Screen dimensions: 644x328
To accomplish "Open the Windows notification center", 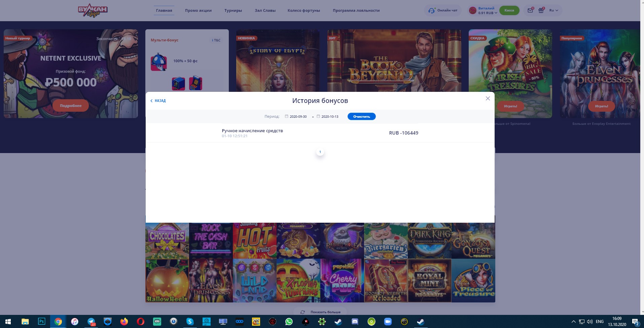I will coord(635,322).
